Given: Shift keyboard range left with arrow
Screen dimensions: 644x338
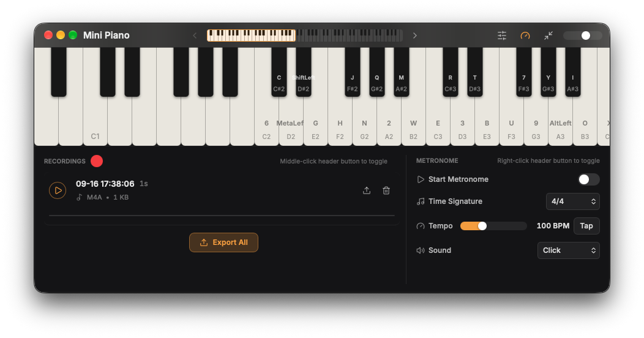Looking at the screenshot, I should click(195, 36).
